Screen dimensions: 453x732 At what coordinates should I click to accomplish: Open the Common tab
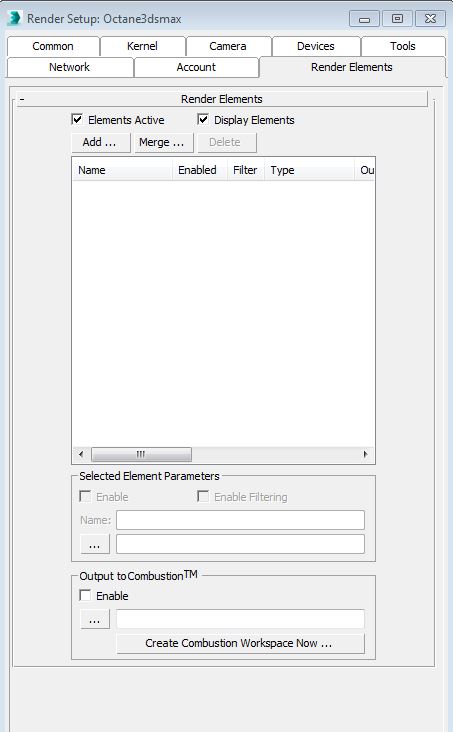pyautogui.click(x=53, y=46)
